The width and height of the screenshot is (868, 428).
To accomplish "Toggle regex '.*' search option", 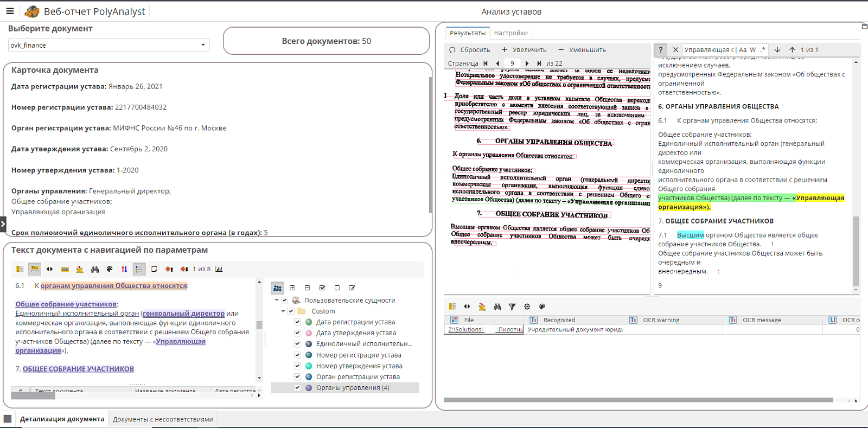I will (x=763, y=50).
